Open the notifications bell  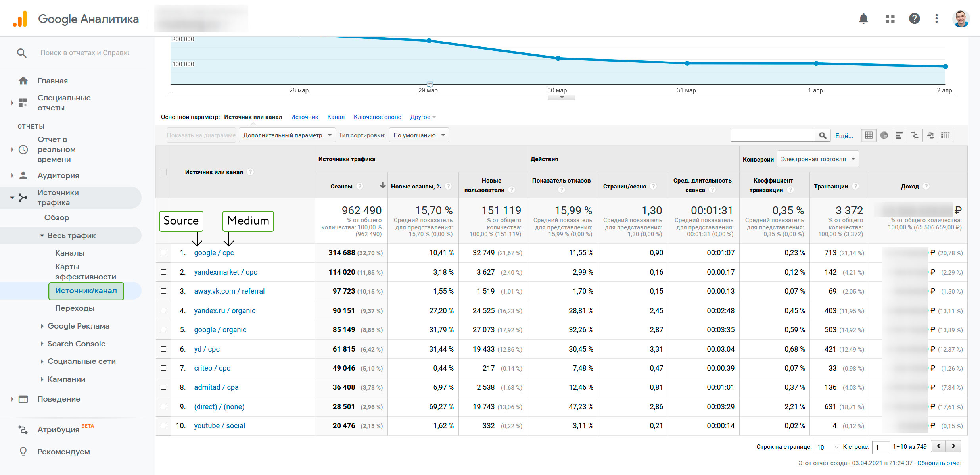(863, 19)
